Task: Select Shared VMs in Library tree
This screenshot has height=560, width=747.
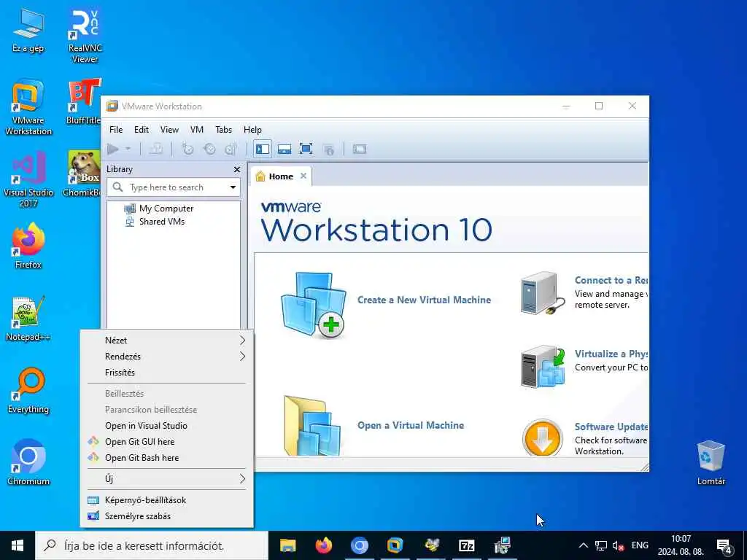Action: coord(161,222)
